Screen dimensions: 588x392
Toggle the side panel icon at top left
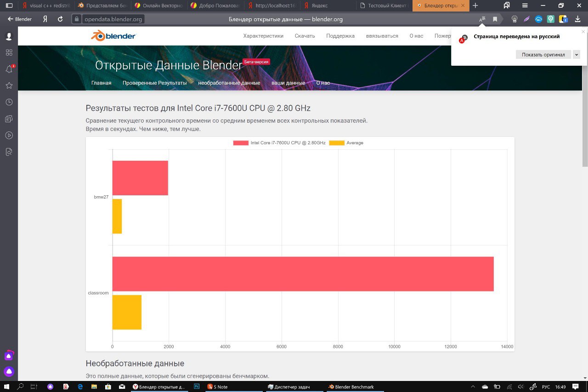click(9, 6)
